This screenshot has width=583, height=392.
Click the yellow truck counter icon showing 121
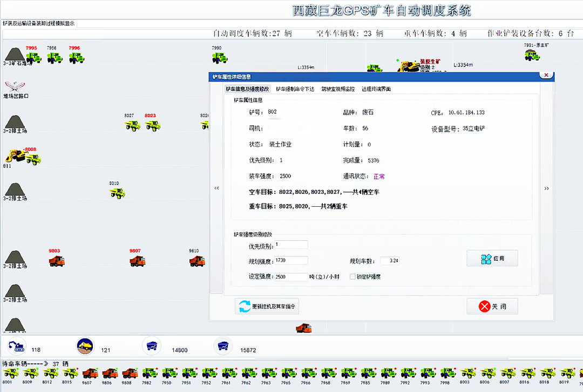(85, 346)
